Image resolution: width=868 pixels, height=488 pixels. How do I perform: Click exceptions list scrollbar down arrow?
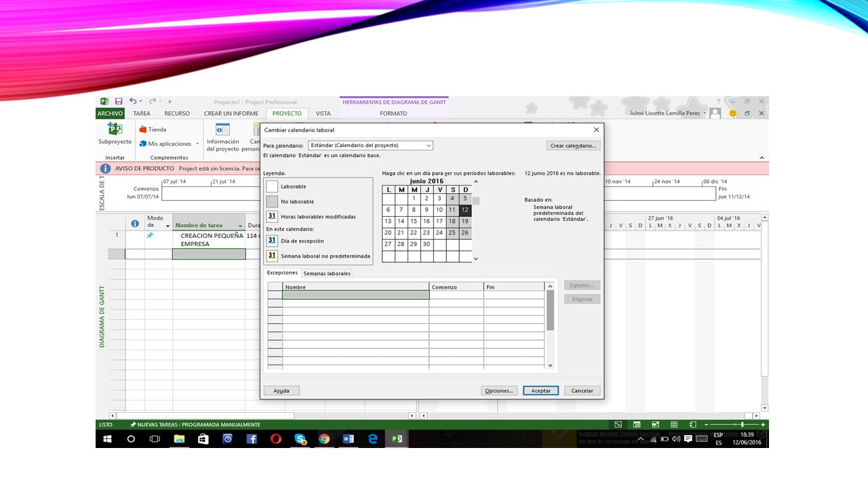tap(550, 365)
